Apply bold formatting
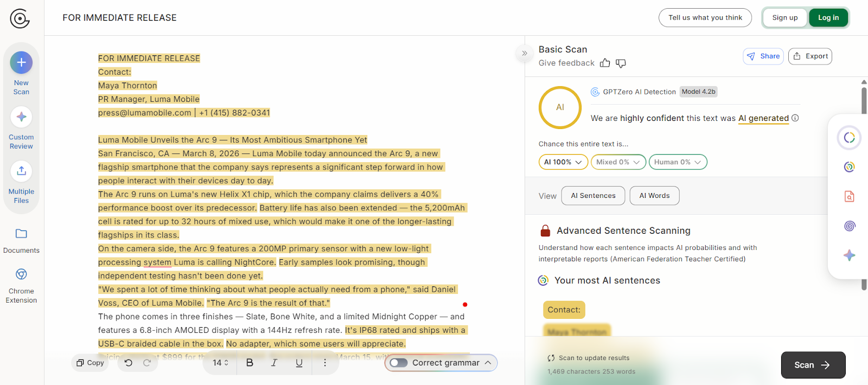Image resolution: width=868 pixels, height=385 pixels. coord(250,363)
